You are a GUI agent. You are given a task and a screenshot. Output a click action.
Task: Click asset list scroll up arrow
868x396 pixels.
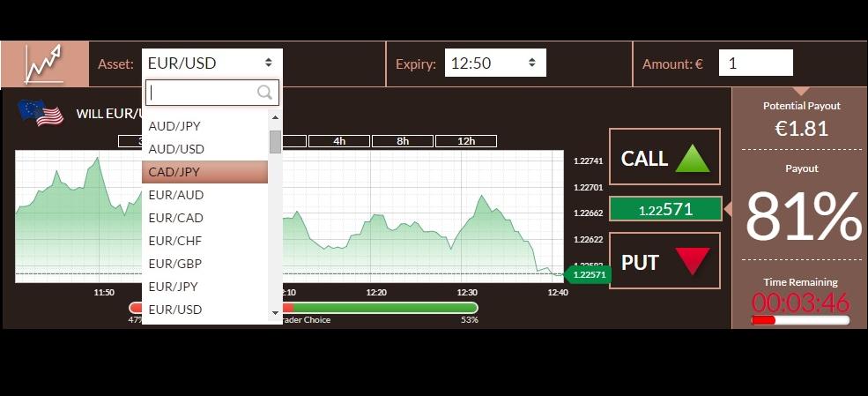click(x=275, y=117)
